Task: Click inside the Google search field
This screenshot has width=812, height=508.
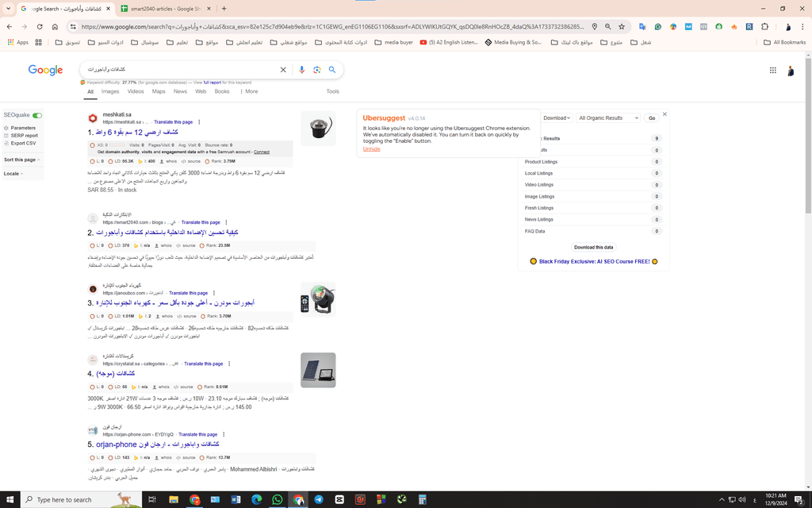Action: [182, 70]
